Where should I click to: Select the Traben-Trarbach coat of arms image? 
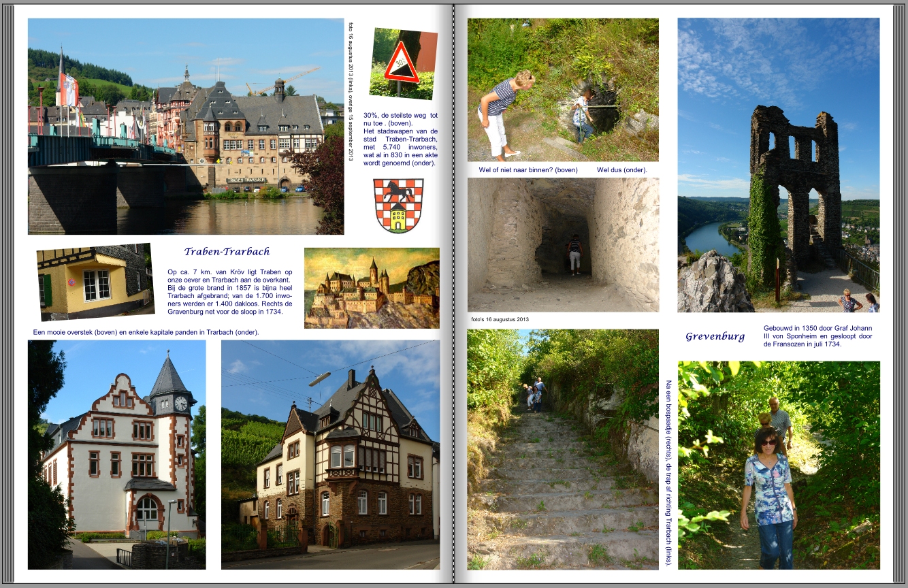pos(398,206)
